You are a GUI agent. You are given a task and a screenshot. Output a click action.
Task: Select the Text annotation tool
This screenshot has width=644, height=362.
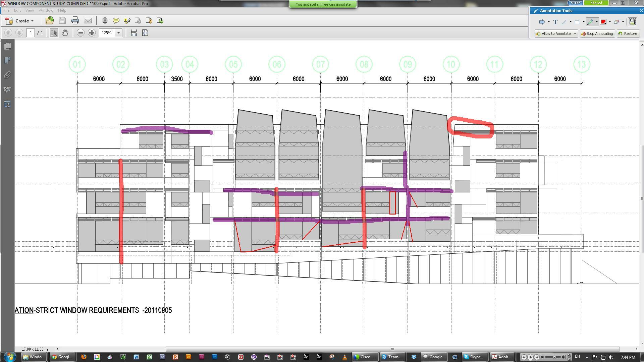[x=555, y=22]
